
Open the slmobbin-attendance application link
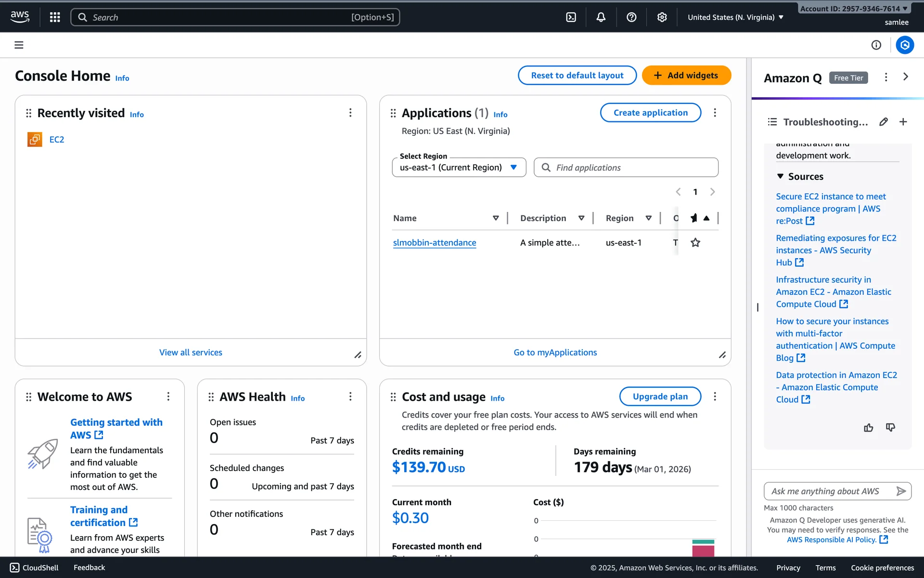point(434,243)
